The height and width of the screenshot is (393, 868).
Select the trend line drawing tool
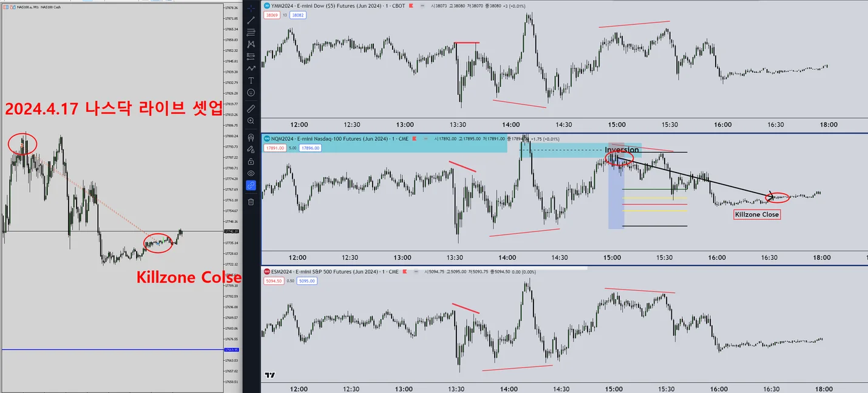point(251,20)
